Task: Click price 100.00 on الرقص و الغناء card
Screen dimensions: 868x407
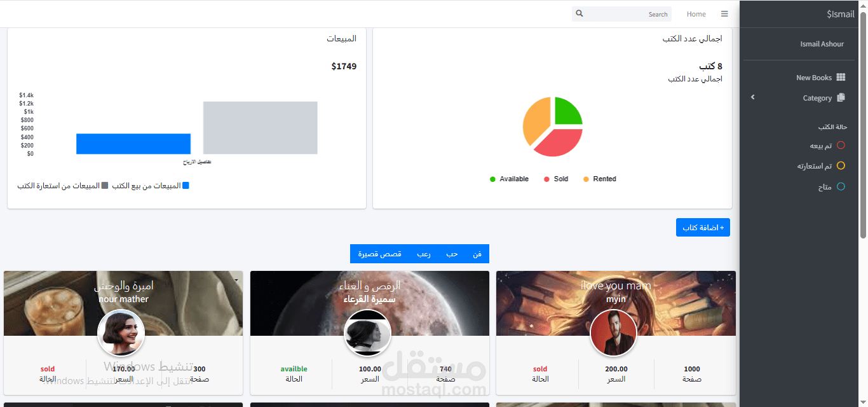Action: [370, 369]
